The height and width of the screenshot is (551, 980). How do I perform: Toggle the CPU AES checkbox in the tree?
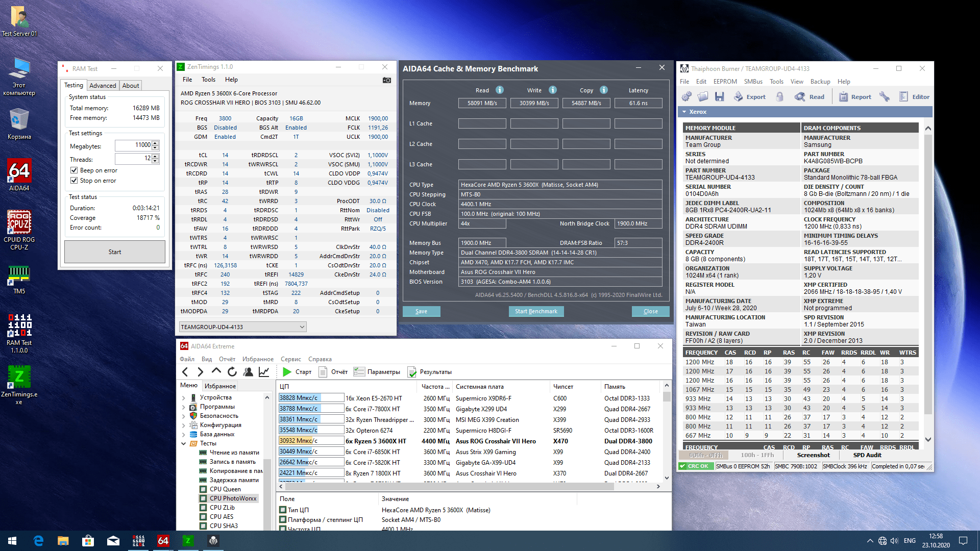203,517
